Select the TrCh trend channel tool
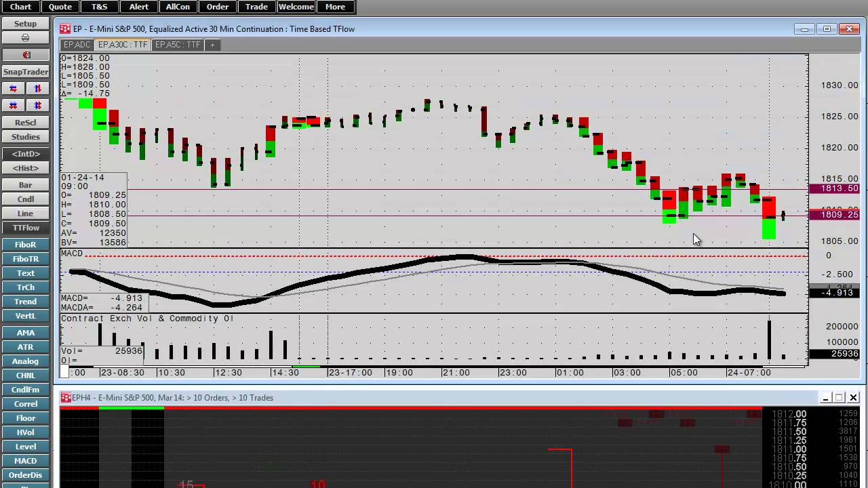The width and height of the screenshot is (868, 488). click(26, 287)
